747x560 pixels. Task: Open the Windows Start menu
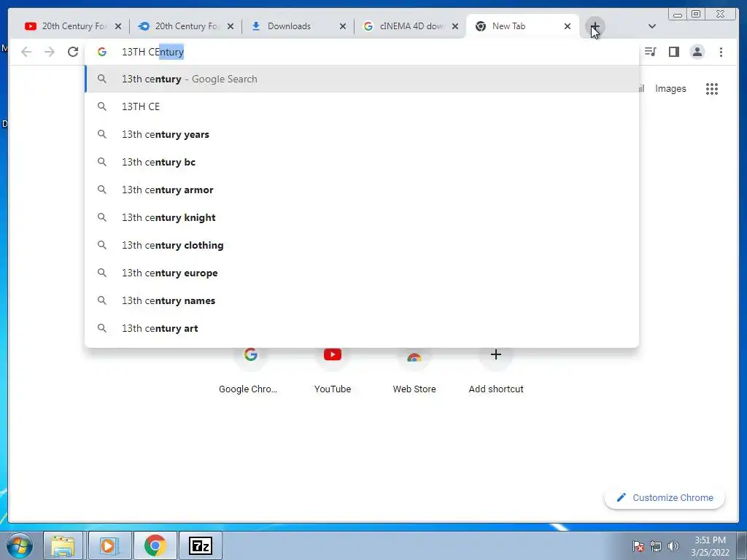coord(20,545)
